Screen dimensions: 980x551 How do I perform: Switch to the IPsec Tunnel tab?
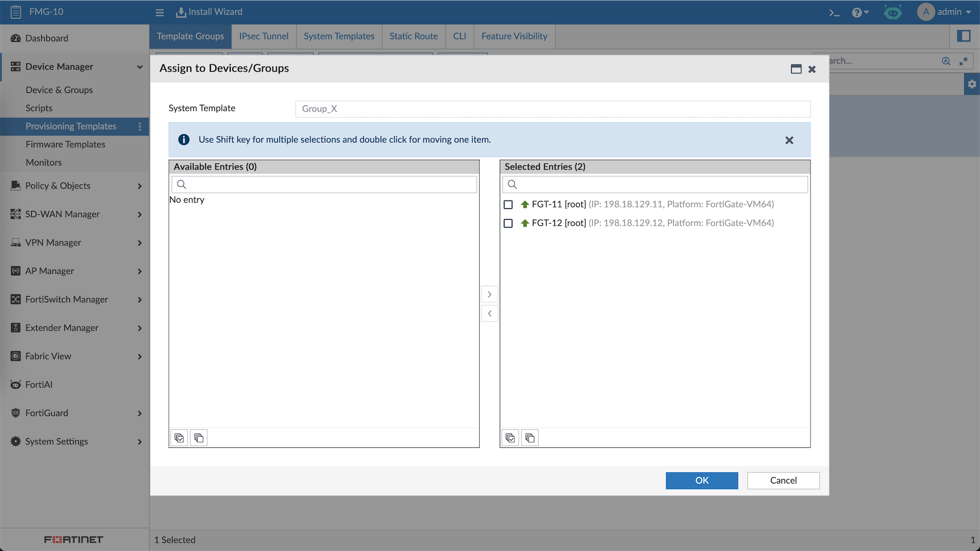pyautogui.click(x=263, y=36)
